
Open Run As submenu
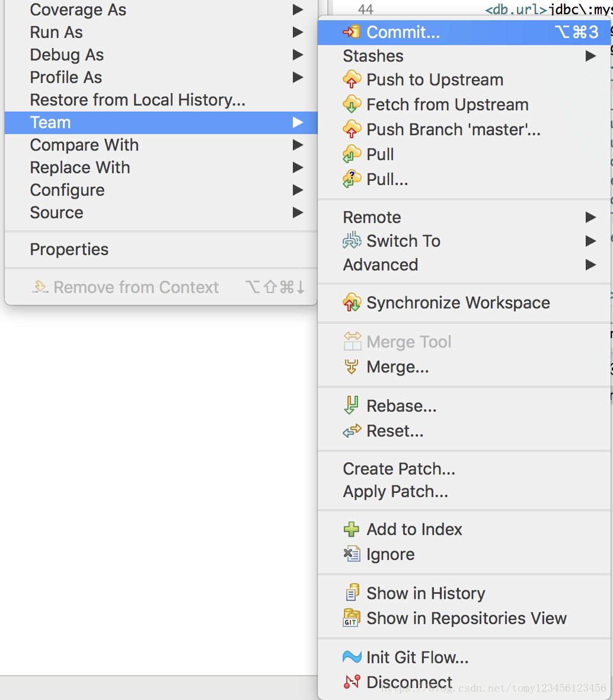[56, 32]
